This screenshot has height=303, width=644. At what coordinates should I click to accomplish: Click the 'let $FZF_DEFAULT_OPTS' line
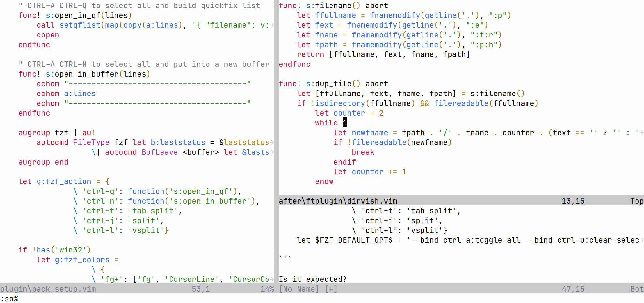[x=470, y=240]
